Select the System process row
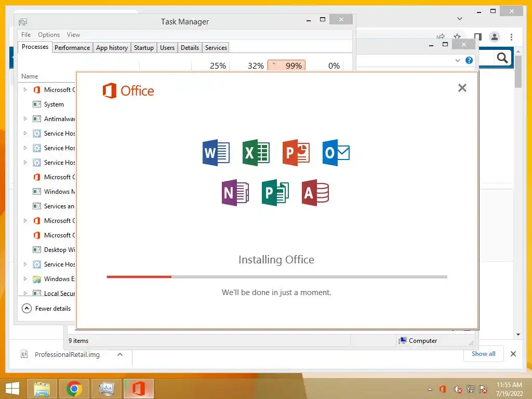Screen dimensions: 532x399 pos(47,104)
